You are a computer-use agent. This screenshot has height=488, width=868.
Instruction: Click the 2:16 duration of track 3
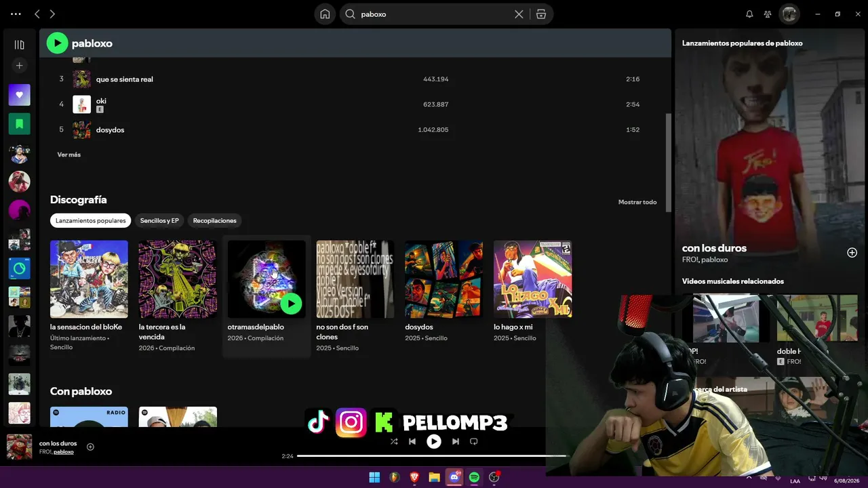point(633,79)
